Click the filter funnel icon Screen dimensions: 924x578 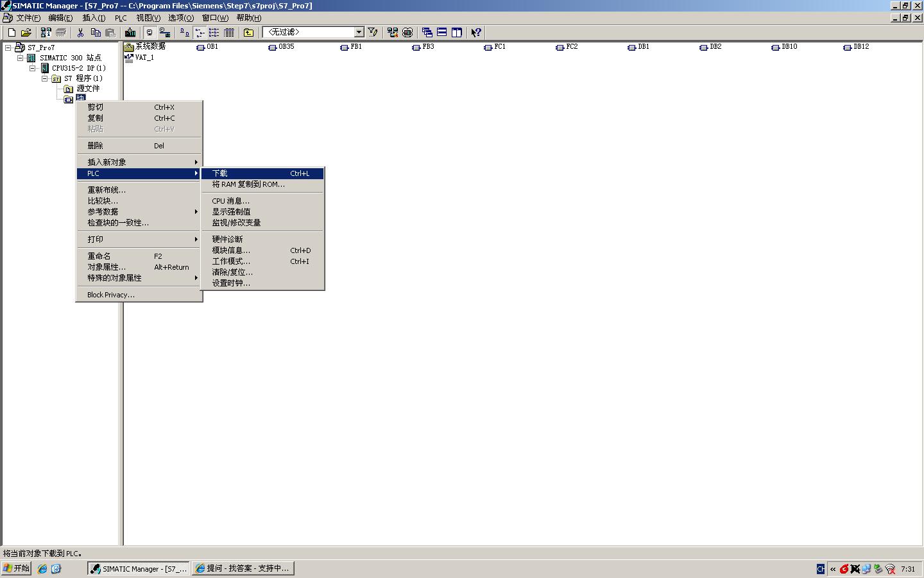[373, 32]
